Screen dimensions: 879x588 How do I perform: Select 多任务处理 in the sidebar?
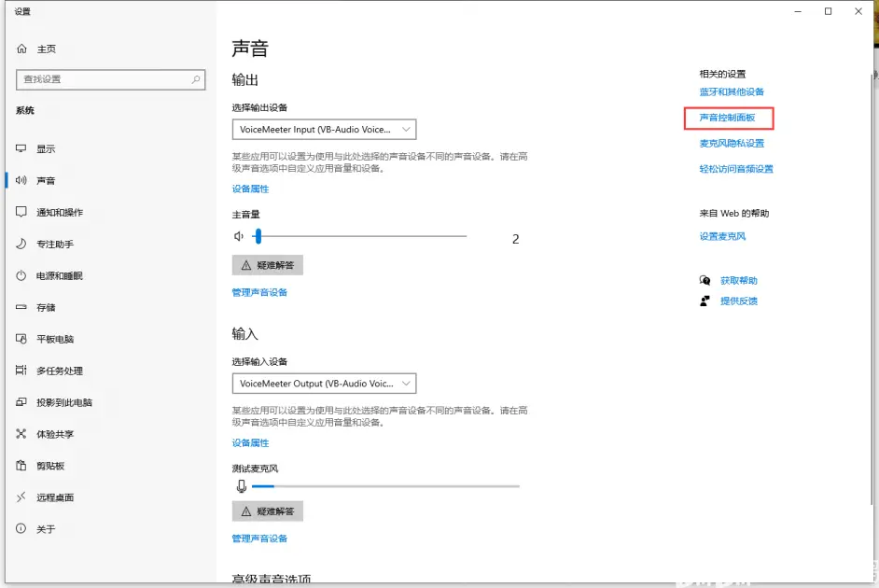click(x=60, y=371)
